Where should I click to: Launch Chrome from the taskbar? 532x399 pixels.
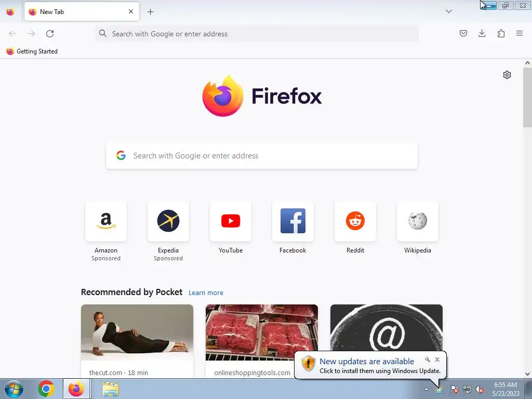click(x=46, y=389)
